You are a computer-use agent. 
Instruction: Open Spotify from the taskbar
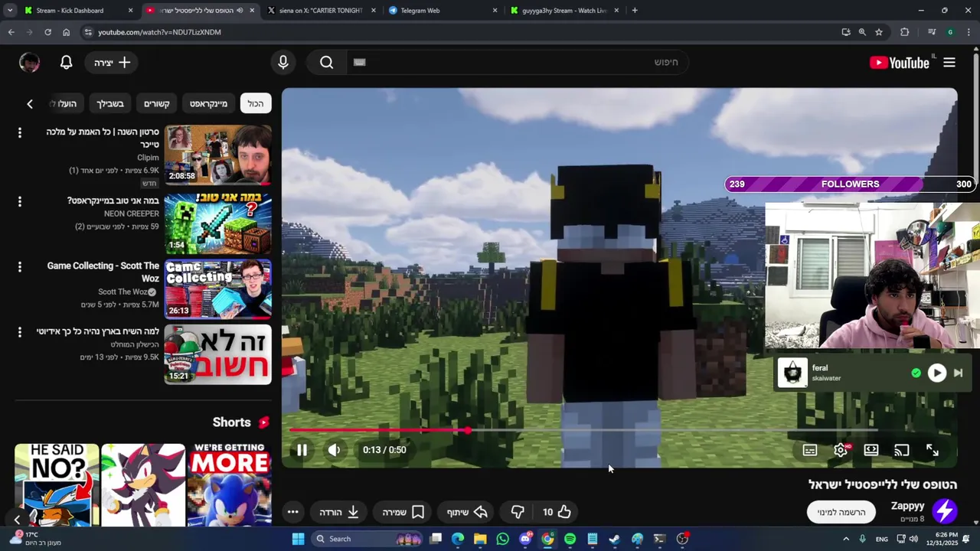click(570, 539)
